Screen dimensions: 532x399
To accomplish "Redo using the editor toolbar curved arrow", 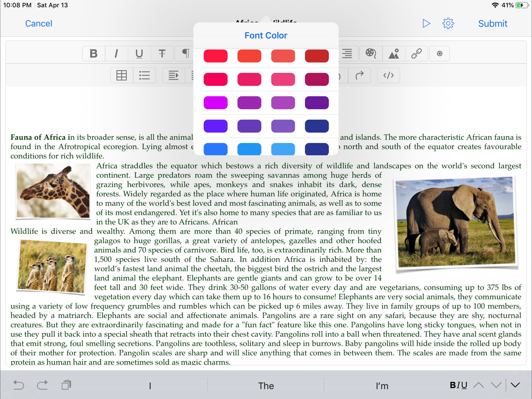I will 359,75.
